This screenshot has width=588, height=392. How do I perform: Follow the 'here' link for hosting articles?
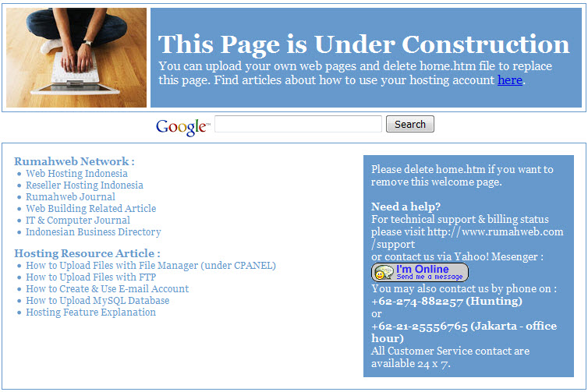510,80
